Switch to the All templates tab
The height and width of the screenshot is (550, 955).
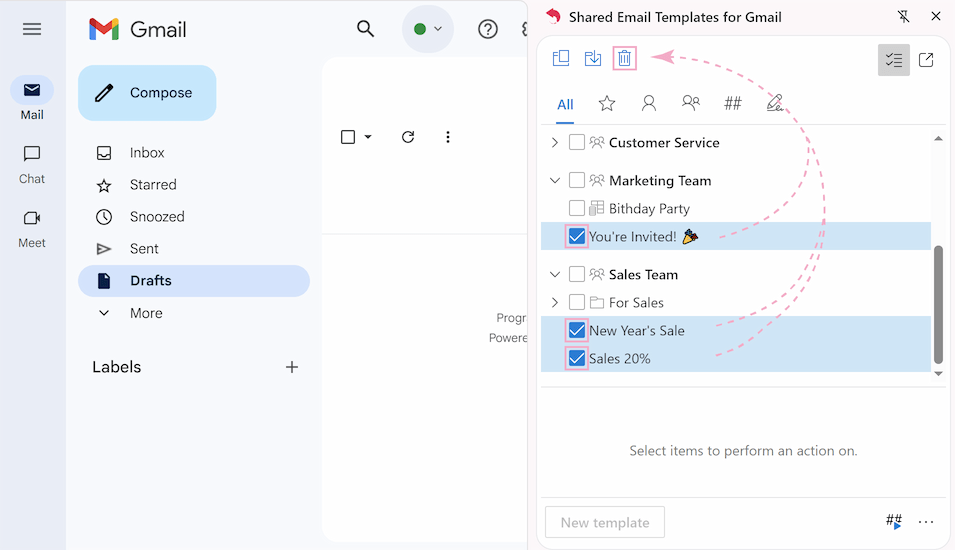565,105
